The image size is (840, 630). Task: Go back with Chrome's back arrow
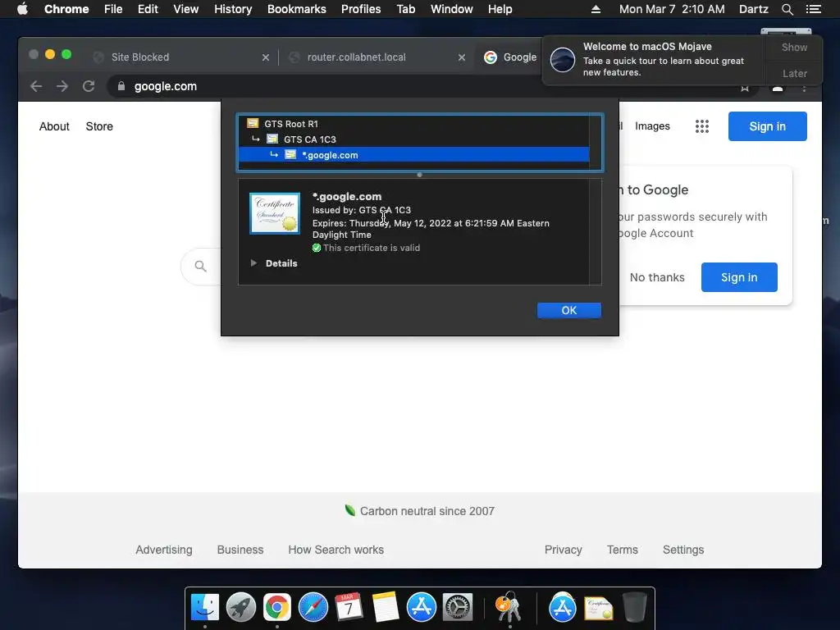coord(36,86)
